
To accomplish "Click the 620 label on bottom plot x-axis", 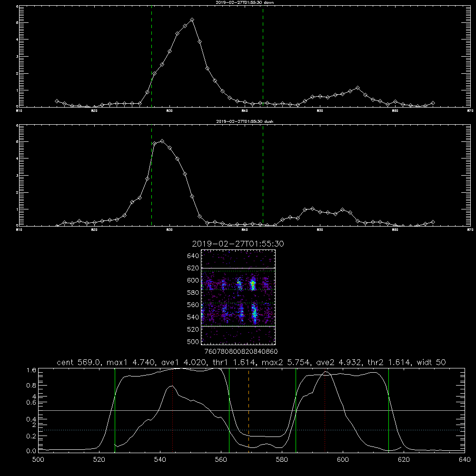I will 404,460.
